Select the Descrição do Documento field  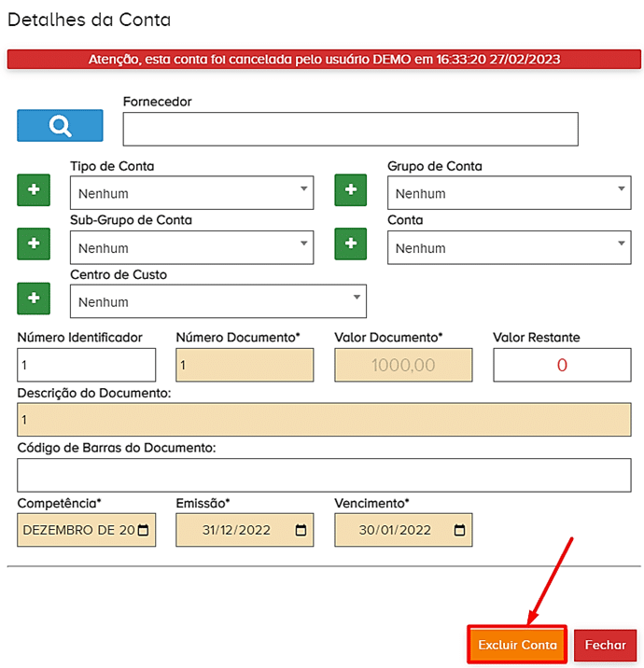pyautogui.click(x=324, y=420)
